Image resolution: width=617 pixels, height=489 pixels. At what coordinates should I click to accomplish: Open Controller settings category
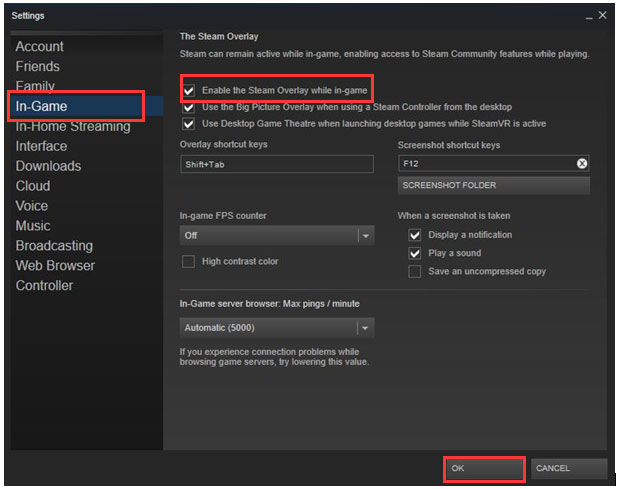tap(44, 286)
